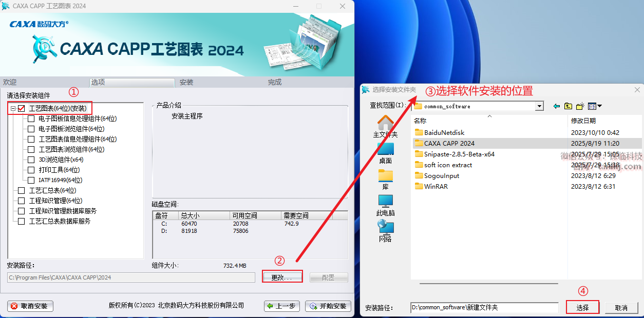The width and height of the screenshot is (644, 318).
Task: Check 工程知识管理(64位) component
Action: (22, 201)
